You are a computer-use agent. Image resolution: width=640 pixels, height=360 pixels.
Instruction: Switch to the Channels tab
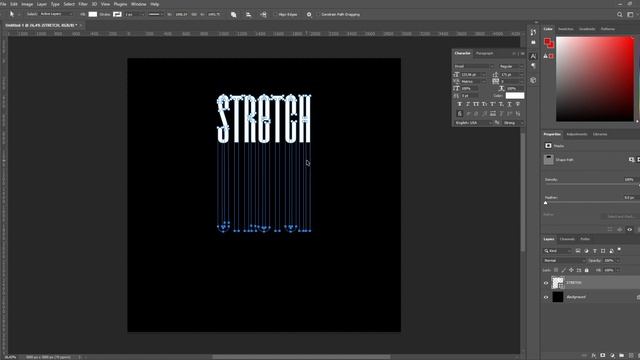click(567, 239)
